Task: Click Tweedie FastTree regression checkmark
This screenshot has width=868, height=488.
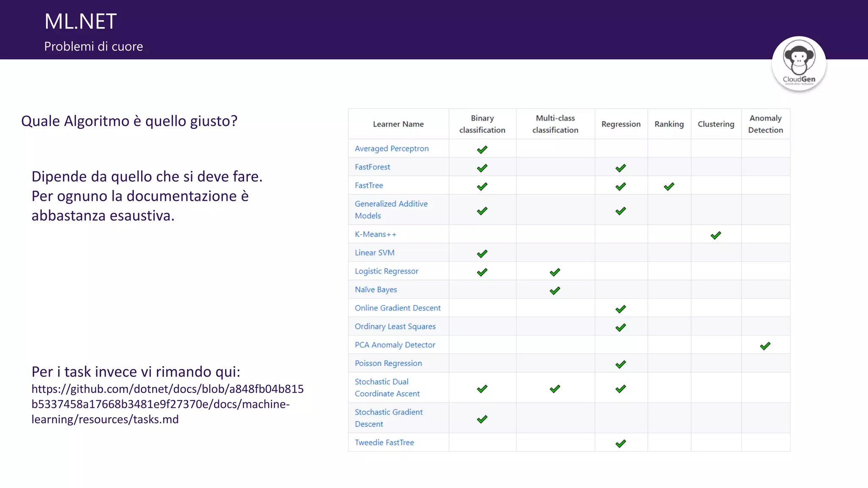Action: click(x=620, y=444)
